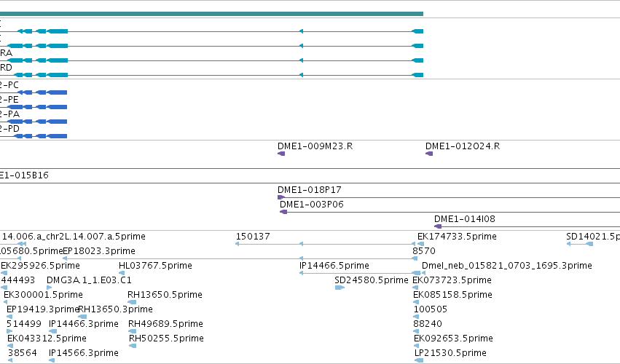The height and width of the screenshot is (364, 620).
Task: Select the IP14566.3prime label
Action: (x=84, y=353)
